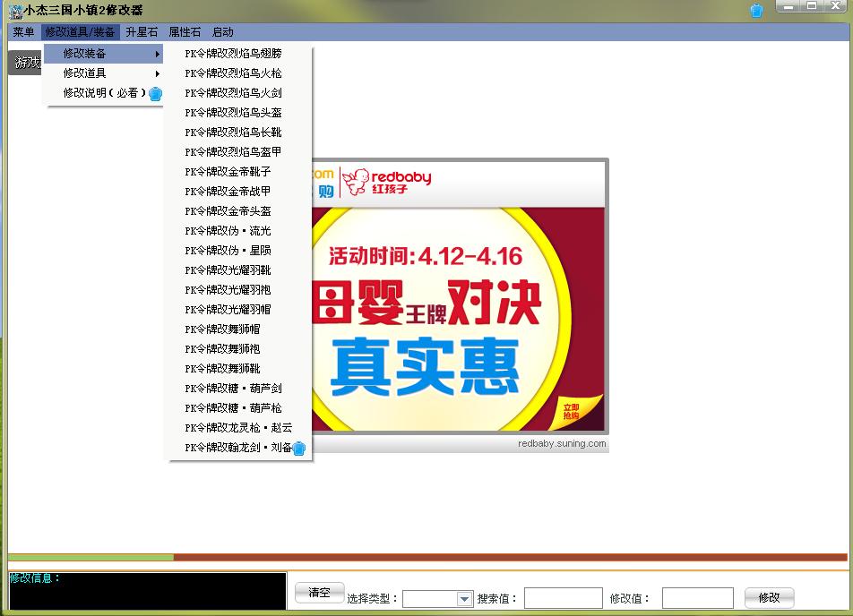Expand the 修改装备 submenu entry
This screenshot has width=853, height=616.
click(x=104, y=54)
